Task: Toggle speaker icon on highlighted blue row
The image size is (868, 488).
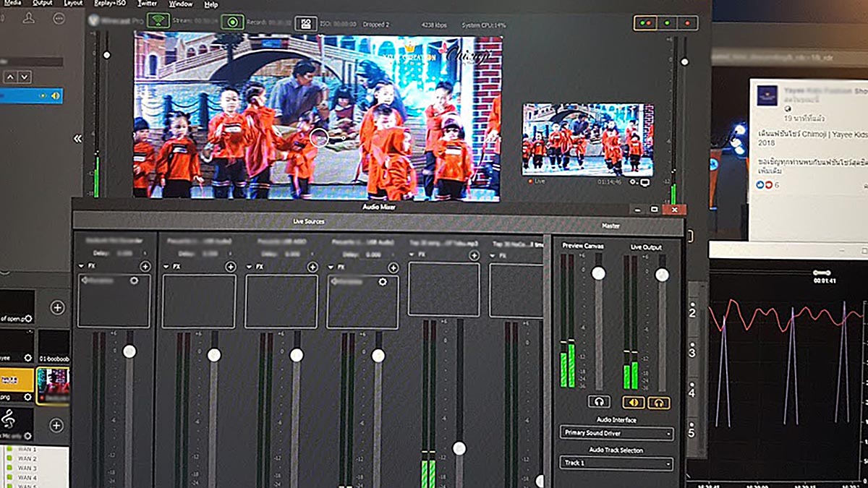Action: [x=55, y=95]
